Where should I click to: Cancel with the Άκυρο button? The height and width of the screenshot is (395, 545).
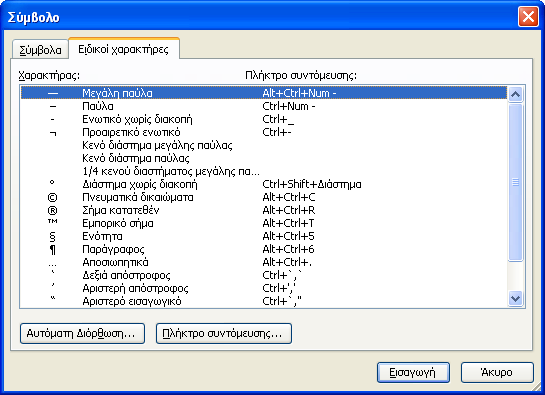tap(497, 372)
